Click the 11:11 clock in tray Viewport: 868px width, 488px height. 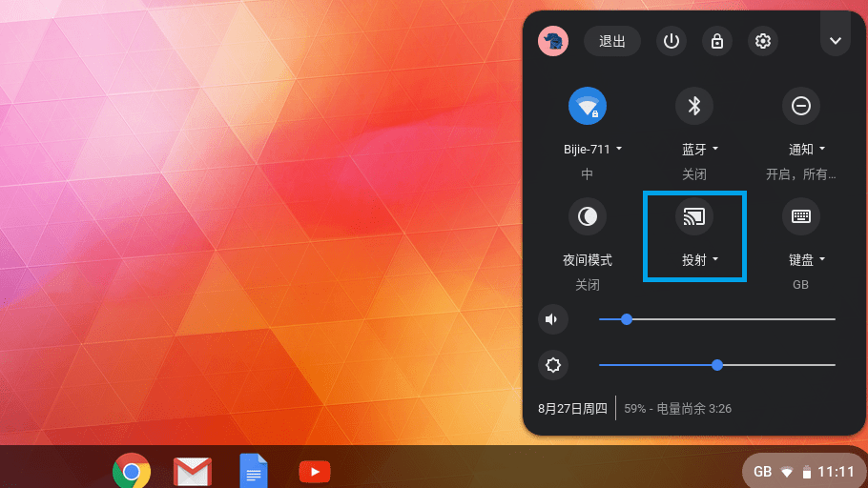[x=836, y=472]
